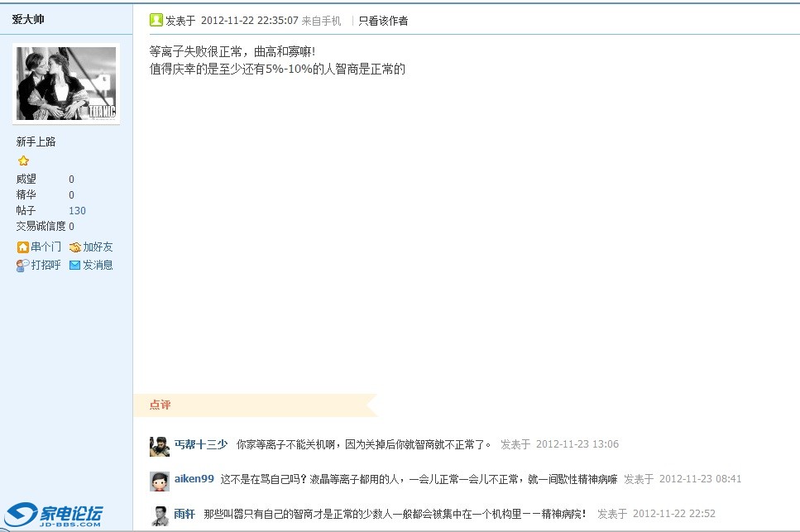Open 丐帮十三少's commenter avatar

(159, 446)
